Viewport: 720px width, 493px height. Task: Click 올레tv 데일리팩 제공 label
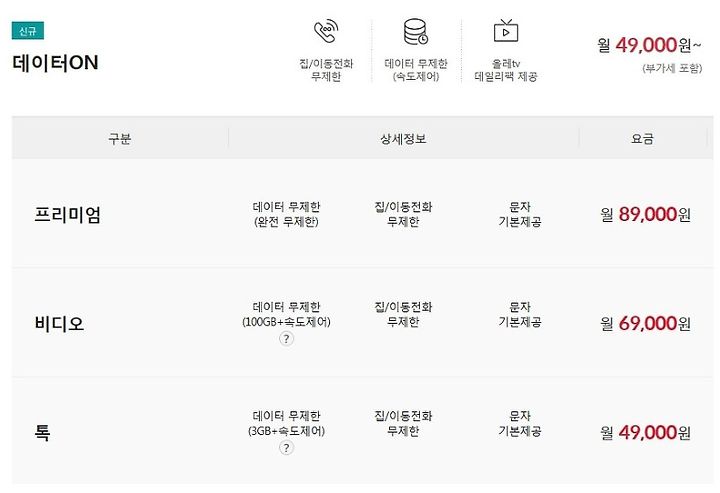(506, 70)
